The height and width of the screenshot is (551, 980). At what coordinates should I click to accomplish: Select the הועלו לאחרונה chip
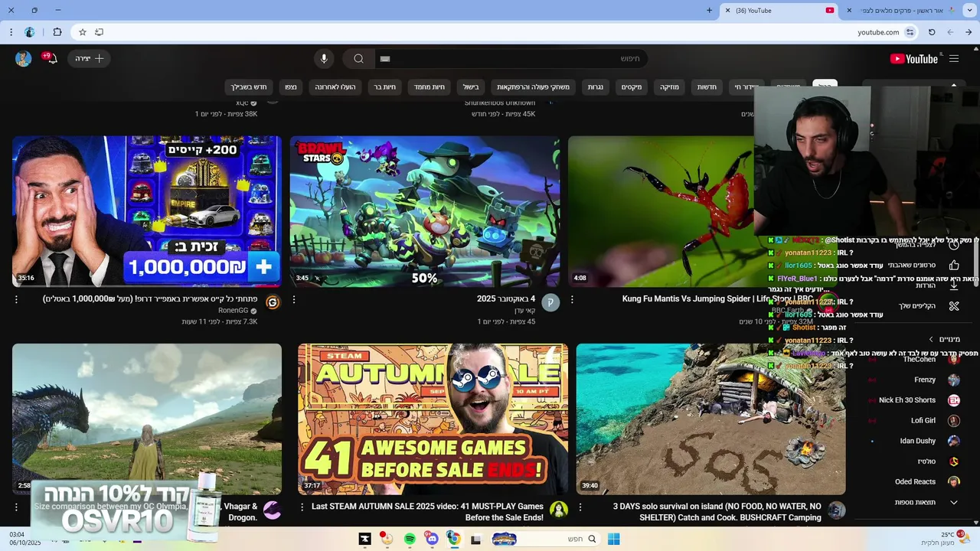[335, 87]
